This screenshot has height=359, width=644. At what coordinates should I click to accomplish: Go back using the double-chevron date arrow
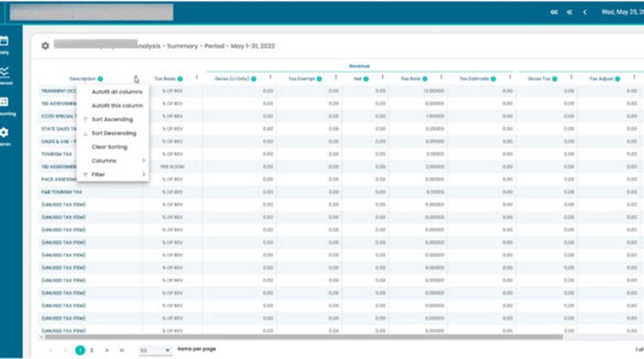pos(569,12)
